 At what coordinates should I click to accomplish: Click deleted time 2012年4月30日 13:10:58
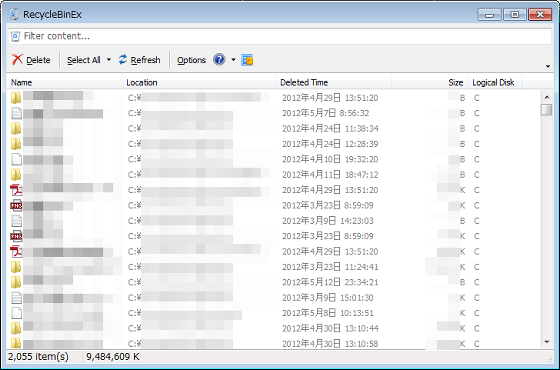[x=330, y=344]
